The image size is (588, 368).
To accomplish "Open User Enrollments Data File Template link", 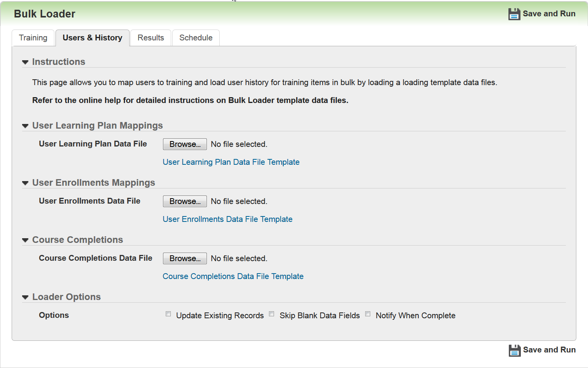I will coord(227,219).
